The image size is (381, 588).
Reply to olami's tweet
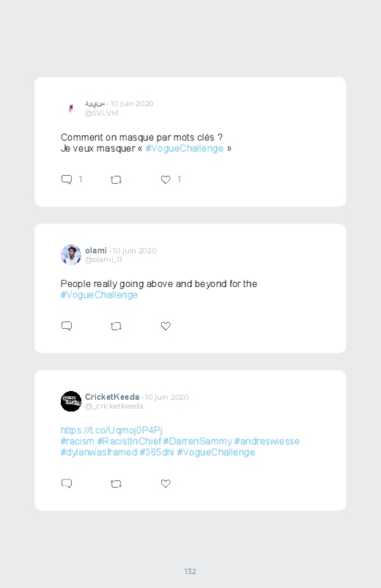67,326
